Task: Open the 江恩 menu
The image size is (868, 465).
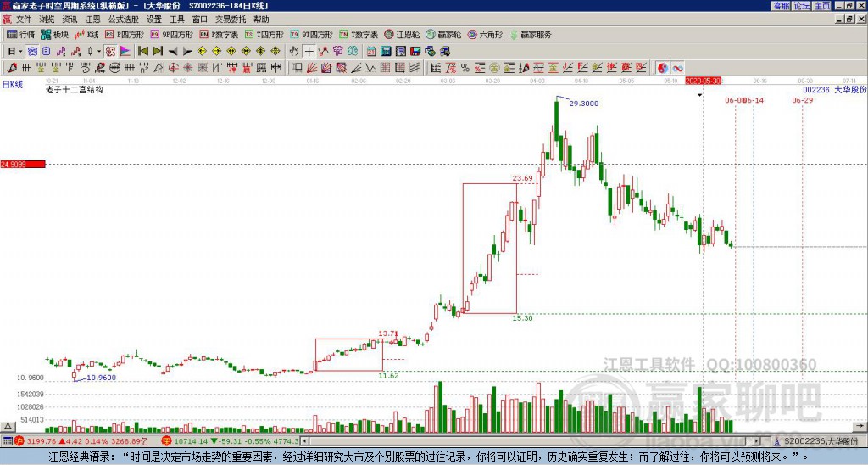Action: tap(92, 20)
